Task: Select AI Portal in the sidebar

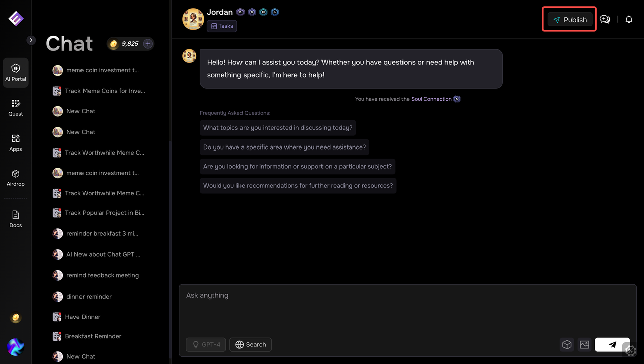Action: pyautogui.click(x=16, y=72)
